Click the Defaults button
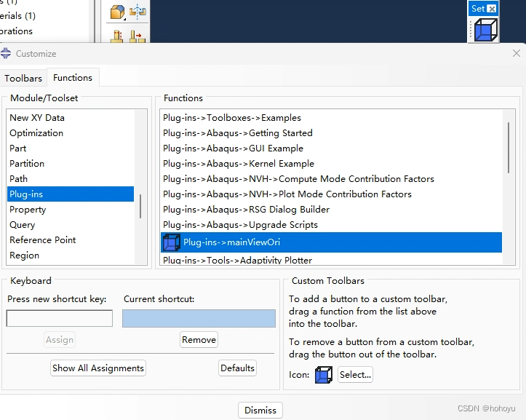 point(237,368)
